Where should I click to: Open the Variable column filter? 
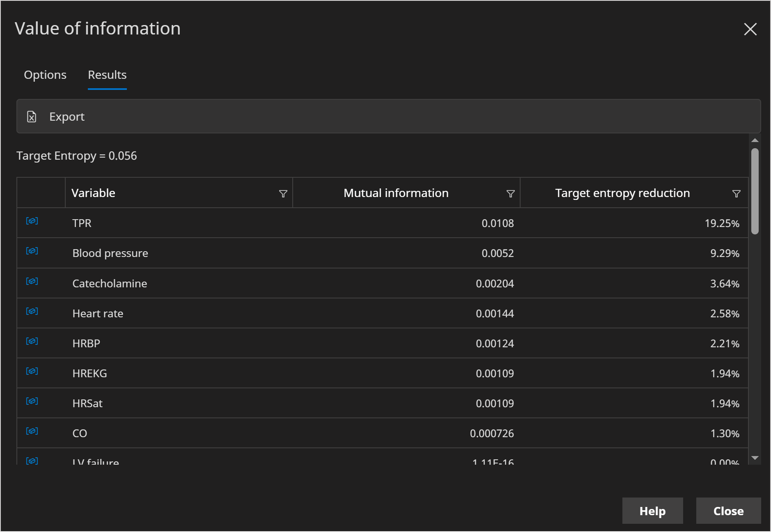click(283, 194)
